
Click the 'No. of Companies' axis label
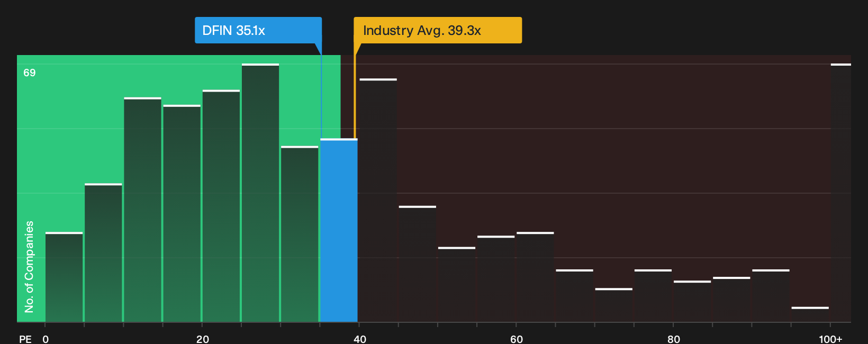[29, 267]
